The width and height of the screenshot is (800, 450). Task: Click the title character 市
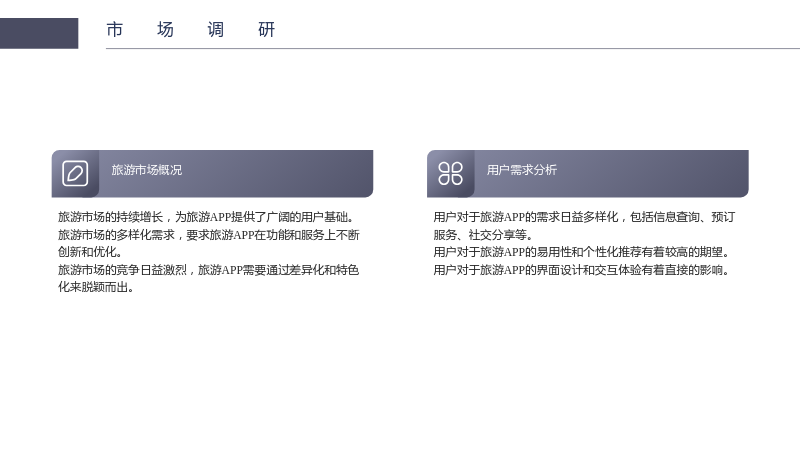(115, 30)
